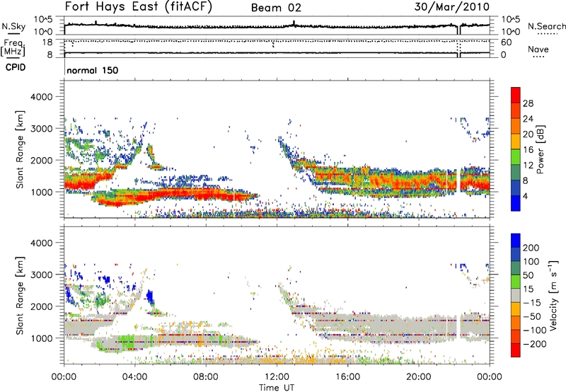Click the "3000" tick on the velocity panel

click(41, 275)
